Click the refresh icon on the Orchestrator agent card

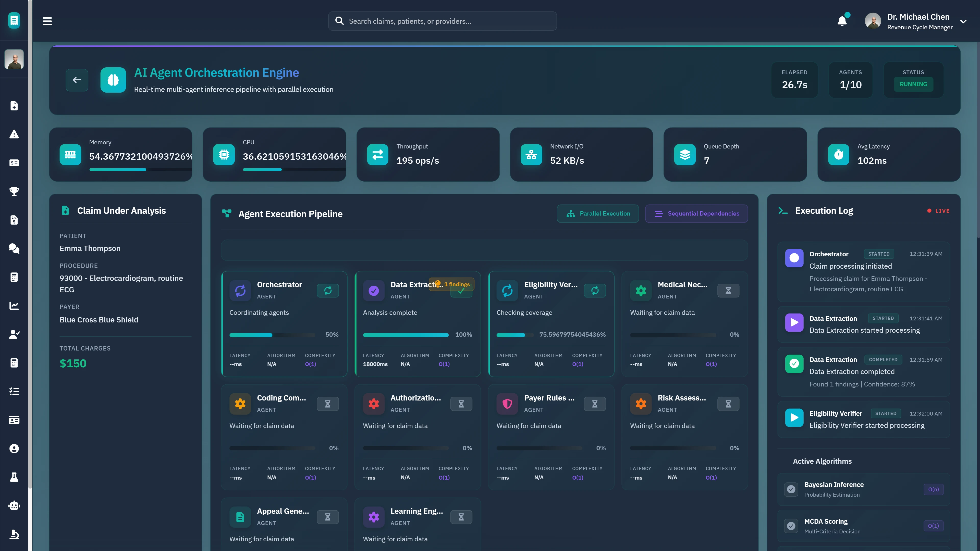(327, 291)
